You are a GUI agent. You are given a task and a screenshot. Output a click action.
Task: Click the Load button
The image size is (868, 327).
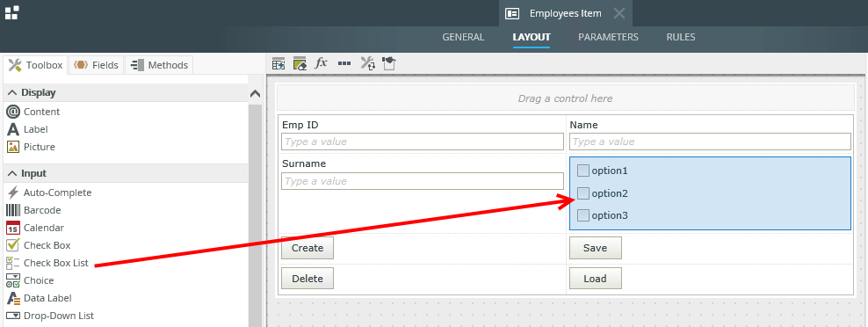pos(595,279)
